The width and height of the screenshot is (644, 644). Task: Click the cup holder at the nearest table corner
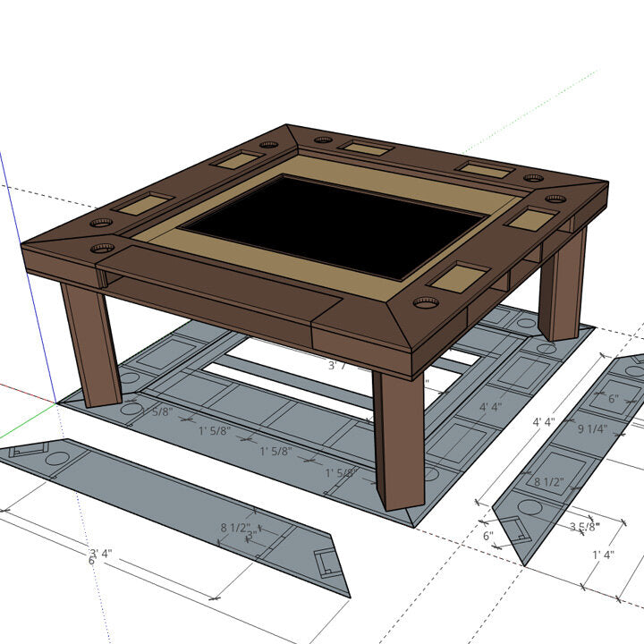coord(426,302)
